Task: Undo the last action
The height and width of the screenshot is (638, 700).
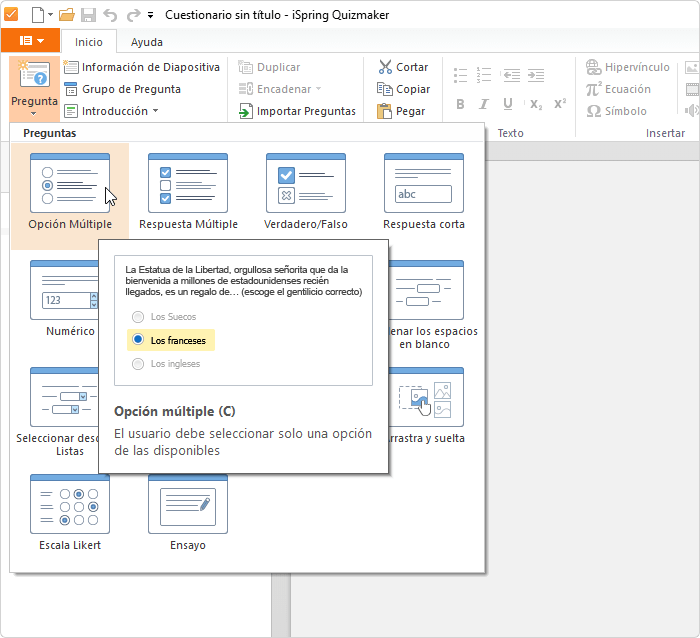Action: point(110,15)
